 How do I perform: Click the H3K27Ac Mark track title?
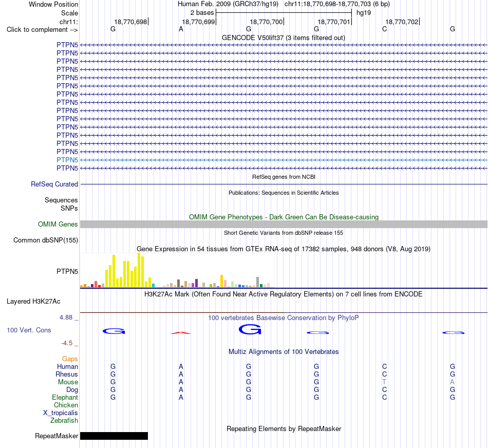pos(283,294)
